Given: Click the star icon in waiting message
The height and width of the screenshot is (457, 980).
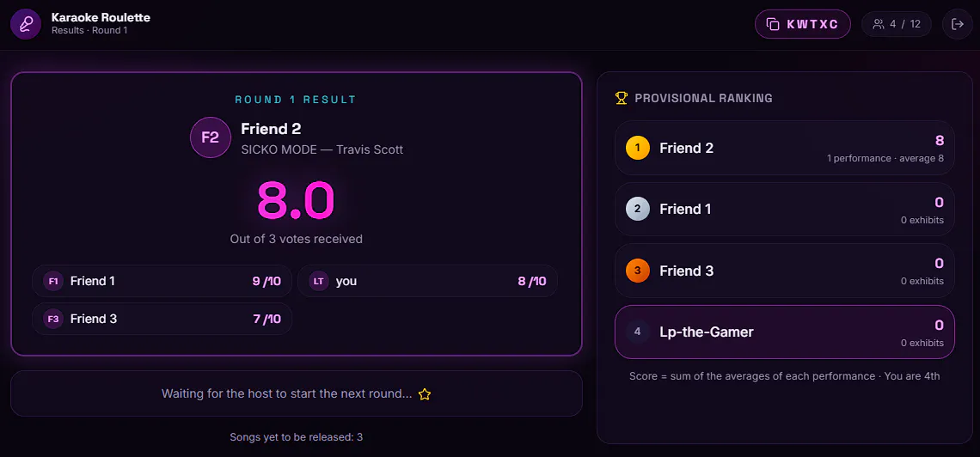Looking at the screenshot, I should click(425, 394).
